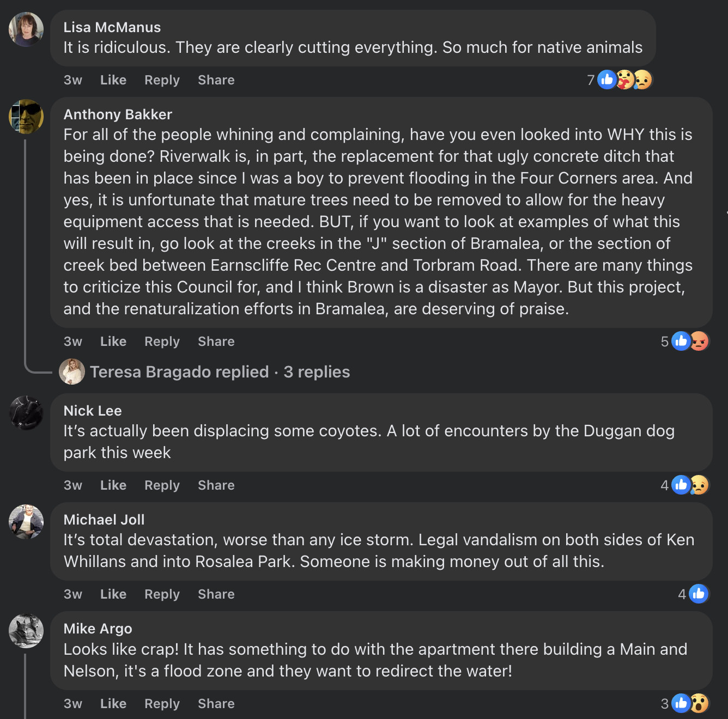The width and height of the screenshot is (728, 719).
Task: Reply to Anthony Bakker's comment
Action: (162, 342)
